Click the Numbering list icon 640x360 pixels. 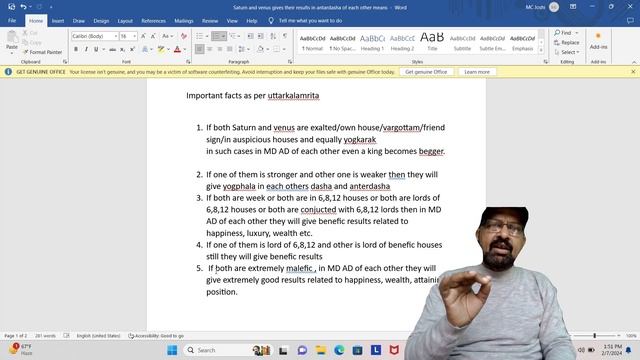point(217,36)
